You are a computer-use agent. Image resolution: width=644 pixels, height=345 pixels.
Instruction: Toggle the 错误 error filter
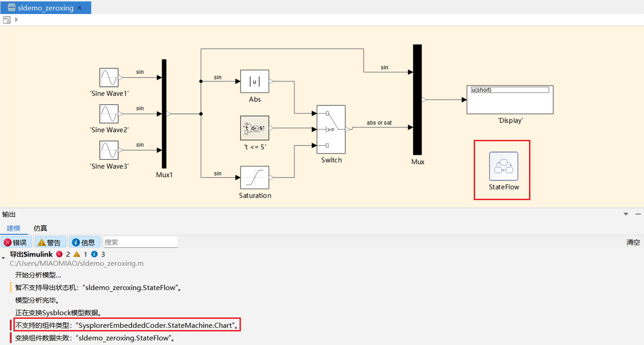16,242
